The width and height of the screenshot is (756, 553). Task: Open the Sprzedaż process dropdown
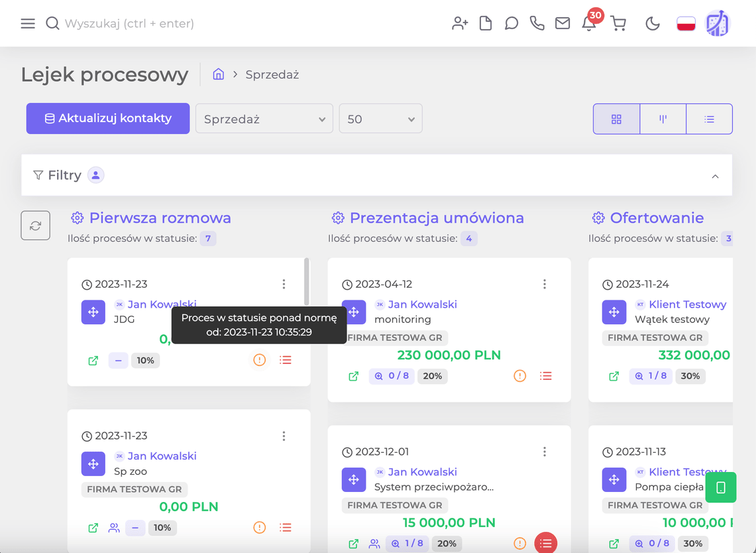(264, 119)
